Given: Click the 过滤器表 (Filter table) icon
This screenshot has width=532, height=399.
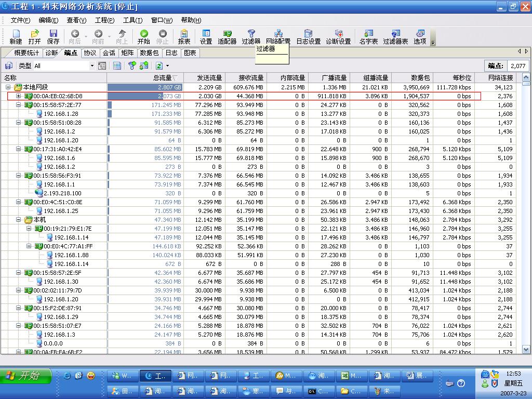Looking at the screenshot, I should pos(395,36).
